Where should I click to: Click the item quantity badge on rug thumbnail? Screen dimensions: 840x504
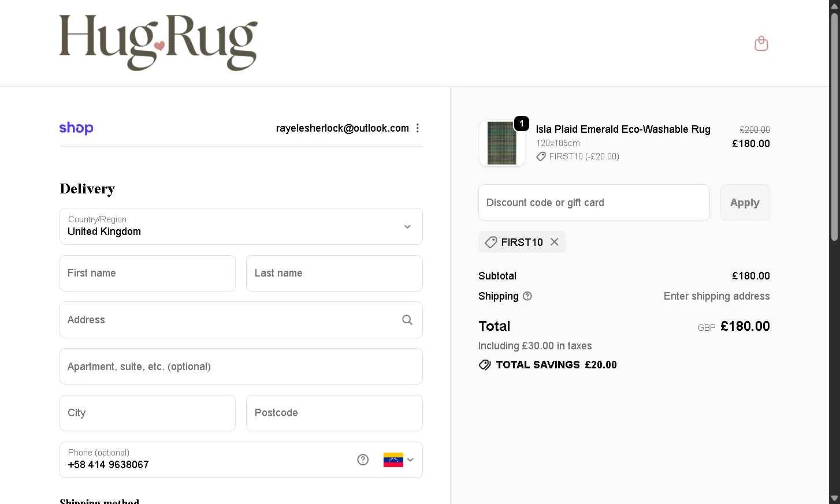(521, 124)
